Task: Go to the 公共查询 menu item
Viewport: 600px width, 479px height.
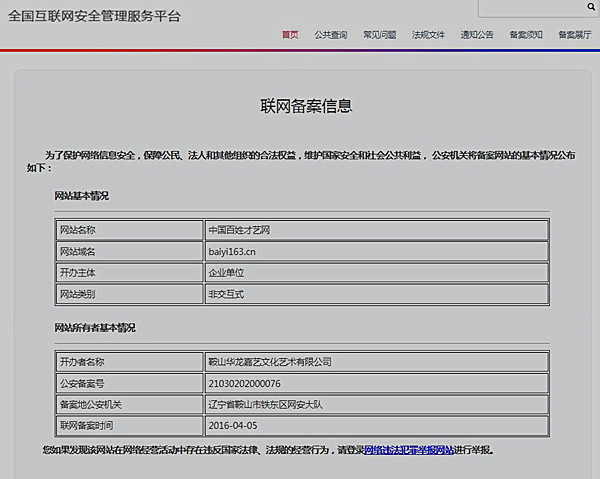Action: point(331,35)
